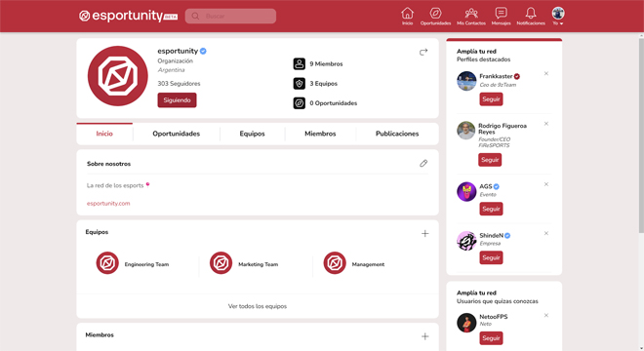Switch to the Publicaciones tab
644x351 pixels.
click(x=397, y=134)
